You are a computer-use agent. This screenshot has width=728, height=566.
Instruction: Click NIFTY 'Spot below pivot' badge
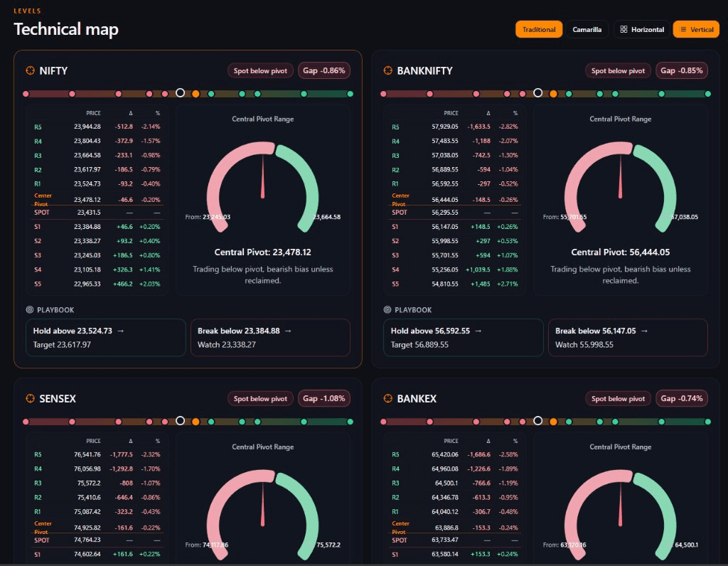pos(260,70)
